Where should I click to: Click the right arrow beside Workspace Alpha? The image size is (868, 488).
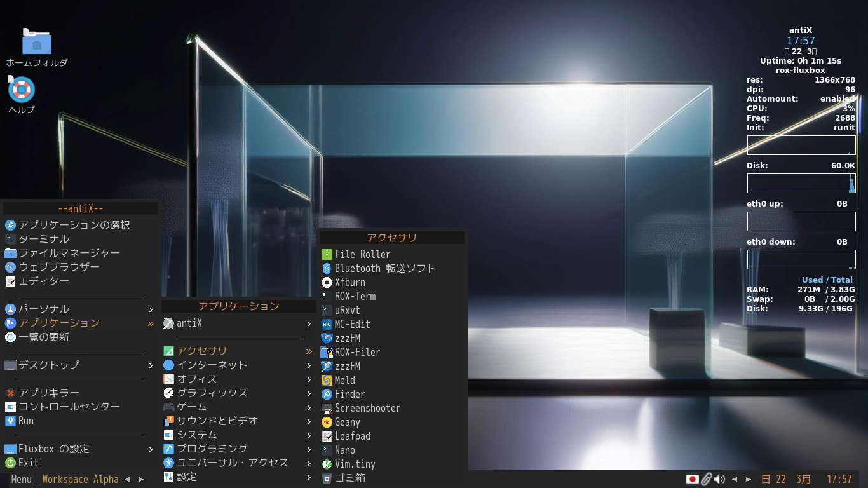coord(141,479)
